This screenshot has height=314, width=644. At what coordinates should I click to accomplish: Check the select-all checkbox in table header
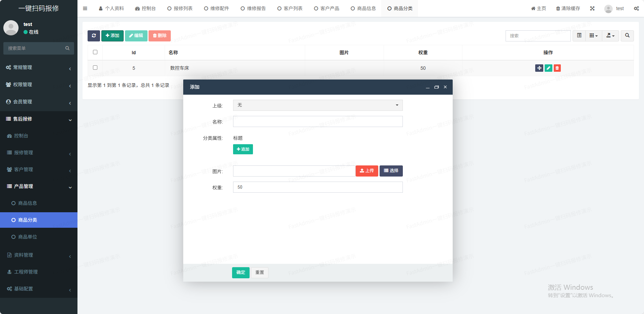coord(95,52)
